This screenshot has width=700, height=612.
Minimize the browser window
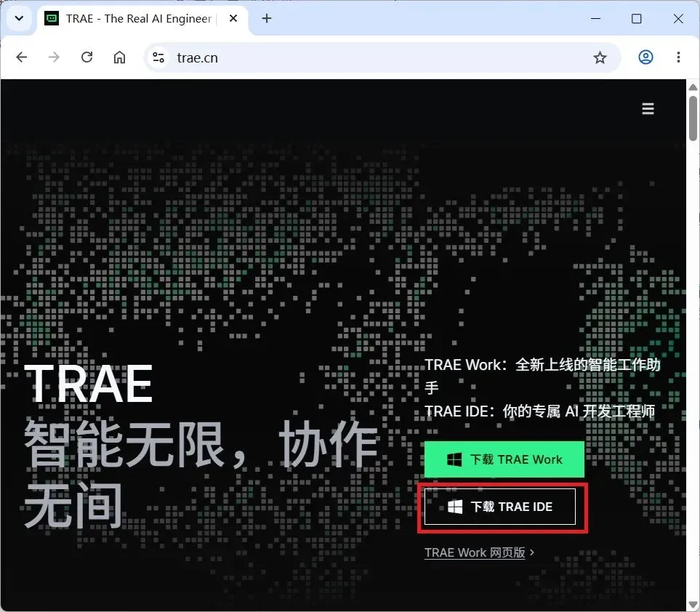595,18
